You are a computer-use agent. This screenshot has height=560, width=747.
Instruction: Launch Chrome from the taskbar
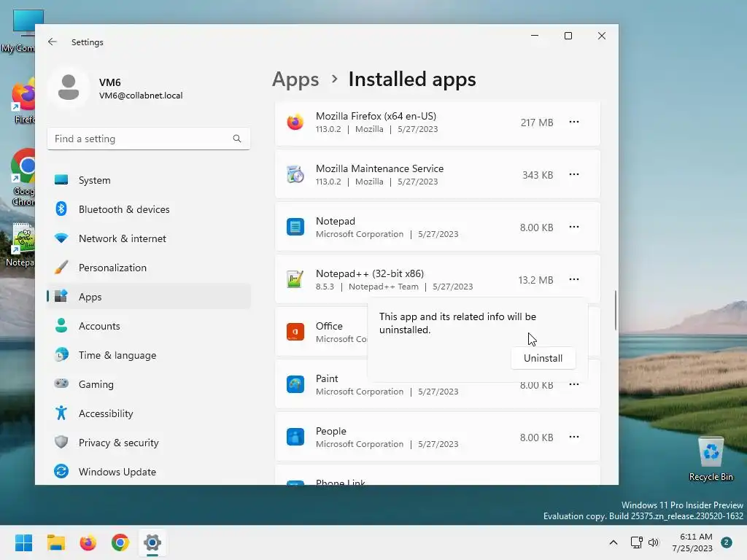[x=120, y=542]
